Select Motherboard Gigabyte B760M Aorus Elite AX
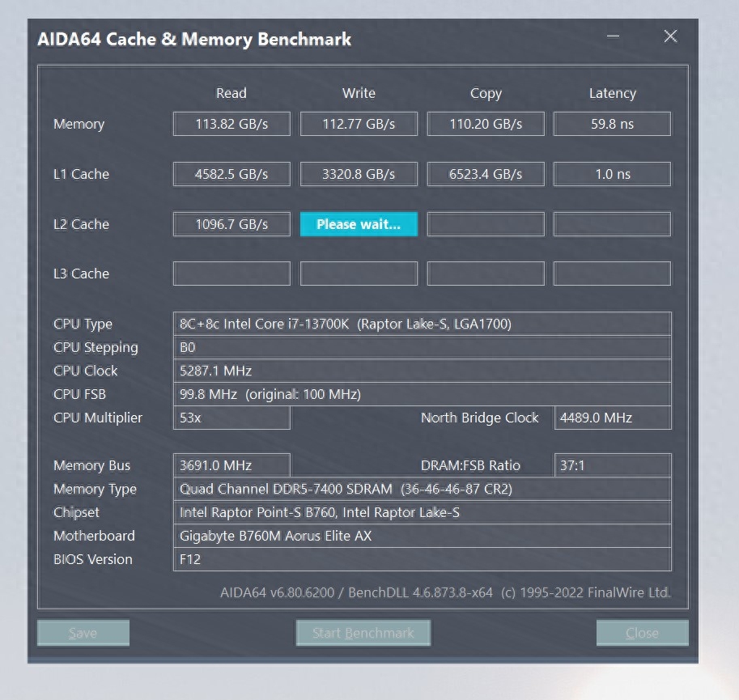Viewport: 739px width, 700px height. (x=423, y=536)
